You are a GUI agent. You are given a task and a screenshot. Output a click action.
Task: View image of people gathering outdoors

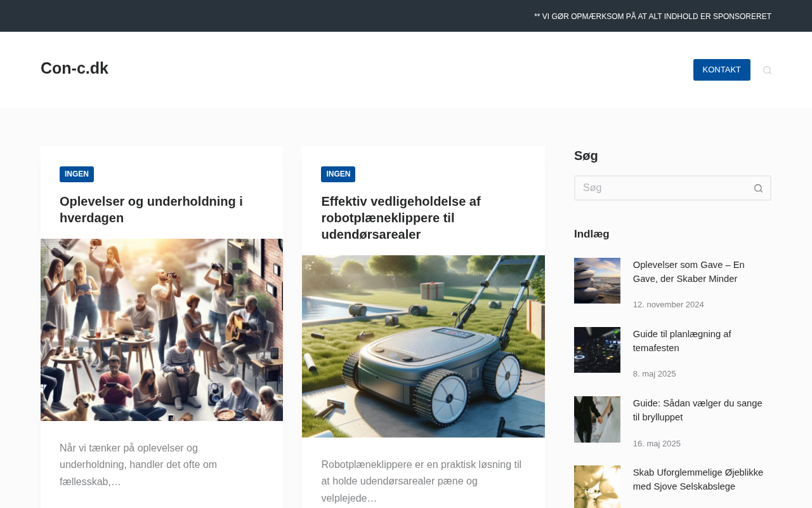[x=162, y=330]
